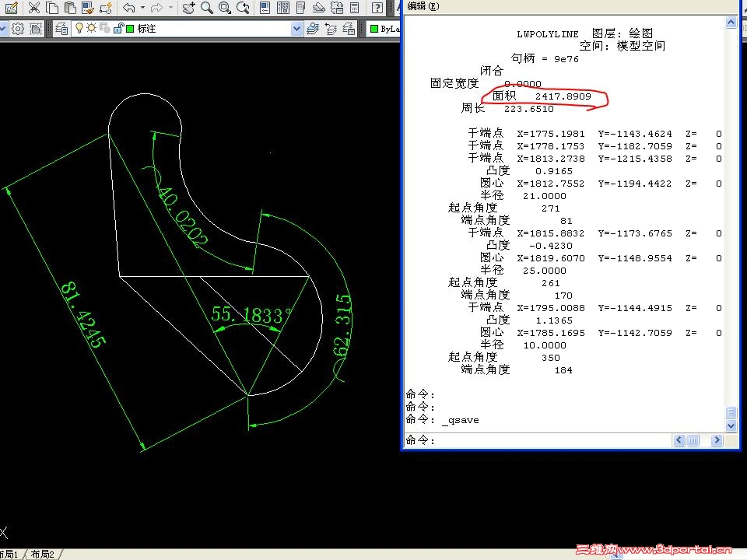Click the Cut scissors icon
Viewport: 747px width, 560px height.
pyautogui.click(x=33, y=7)
